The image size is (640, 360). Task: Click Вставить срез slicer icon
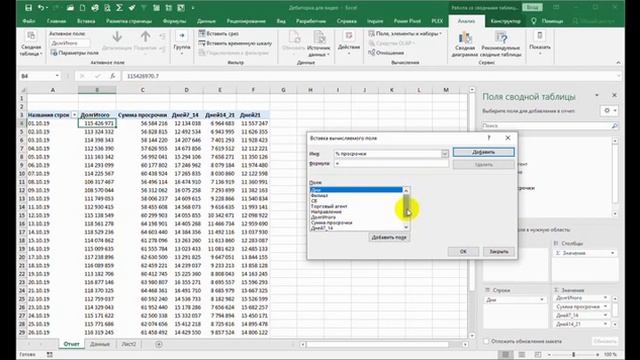tap(202, 33)
